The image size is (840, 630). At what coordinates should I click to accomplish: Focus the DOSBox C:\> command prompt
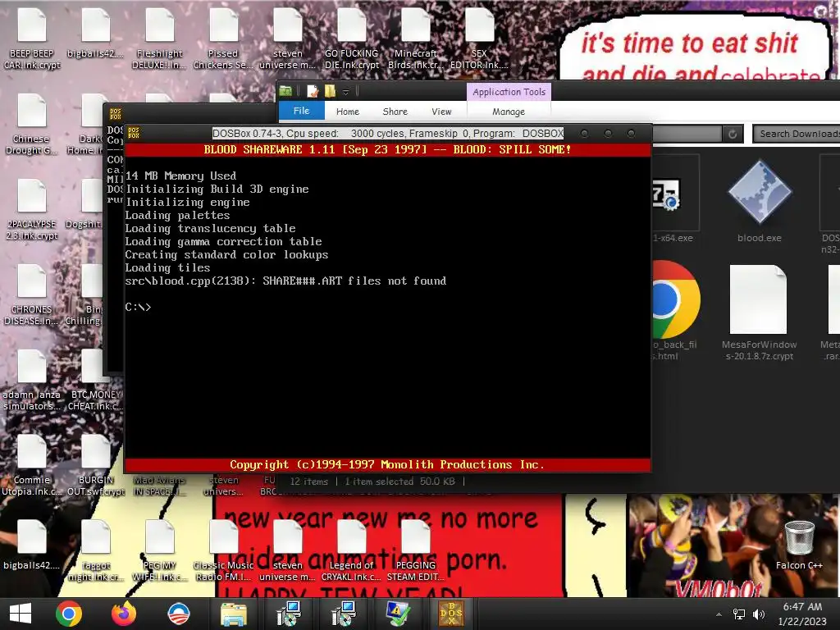138,307
